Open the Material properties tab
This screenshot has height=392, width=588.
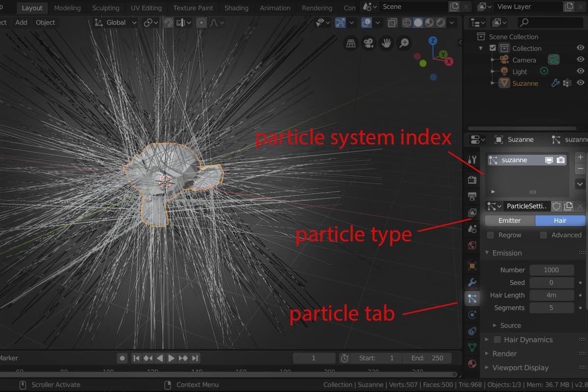472,364
